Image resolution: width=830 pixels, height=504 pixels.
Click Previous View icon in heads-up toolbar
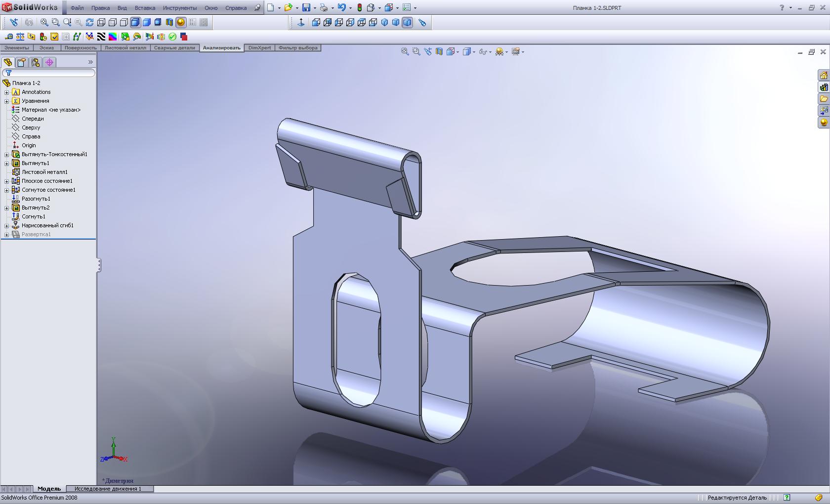pos(427,51)
